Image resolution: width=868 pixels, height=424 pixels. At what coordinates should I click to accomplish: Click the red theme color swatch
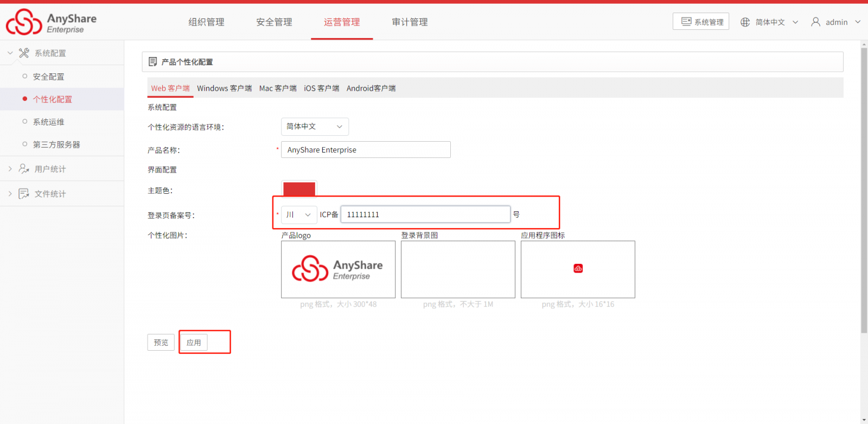tap(299, 189)
